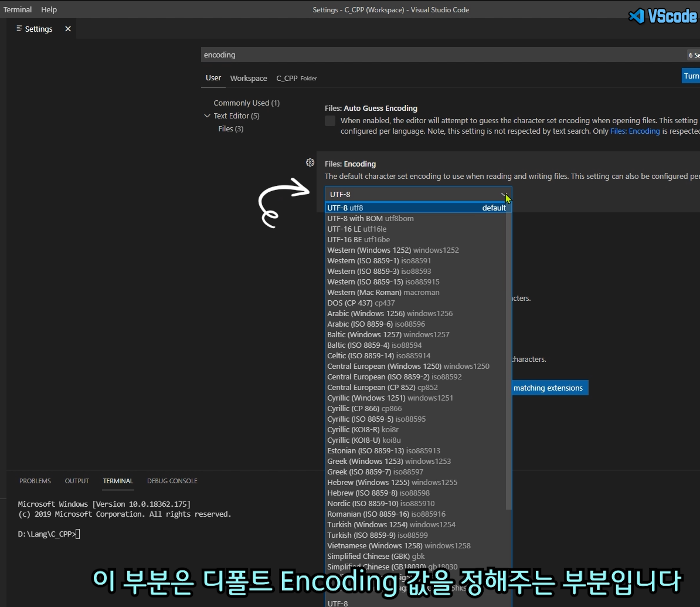Image resolution: width=700 pixels, height=607 pixels.
Task: Choose 'Arabic (ISO 8859-6)' encoding
Action: 416,324
